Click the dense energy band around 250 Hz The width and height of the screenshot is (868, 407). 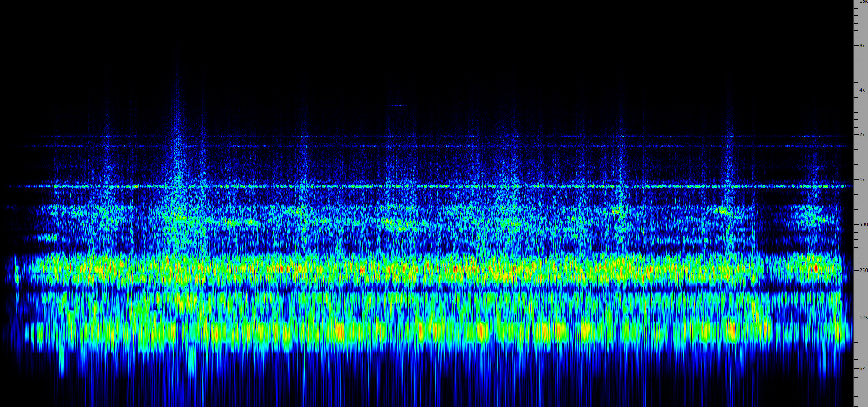click(x=409, y=269)
